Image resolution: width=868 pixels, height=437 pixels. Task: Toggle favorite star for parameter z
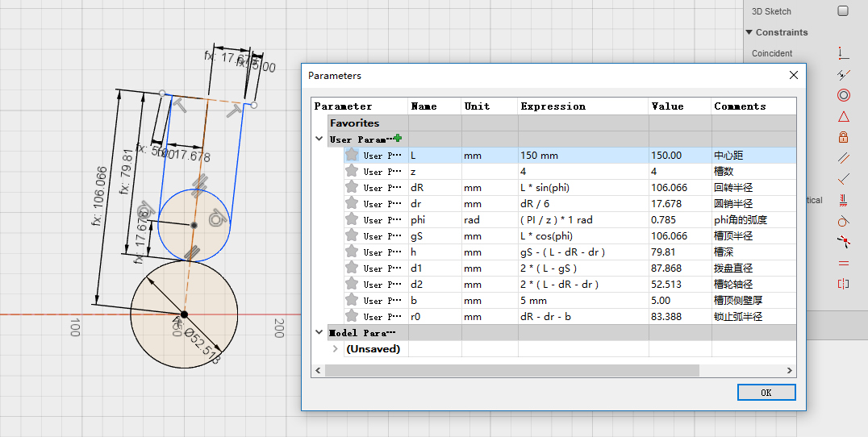(352, 171)
